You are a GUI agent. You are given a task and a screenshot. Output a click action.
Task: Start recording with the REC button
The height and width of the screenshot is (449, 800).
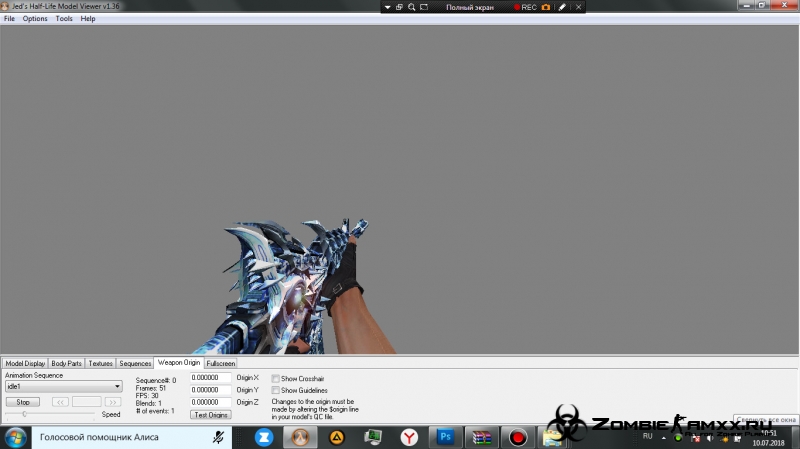[x=525, y=7]
